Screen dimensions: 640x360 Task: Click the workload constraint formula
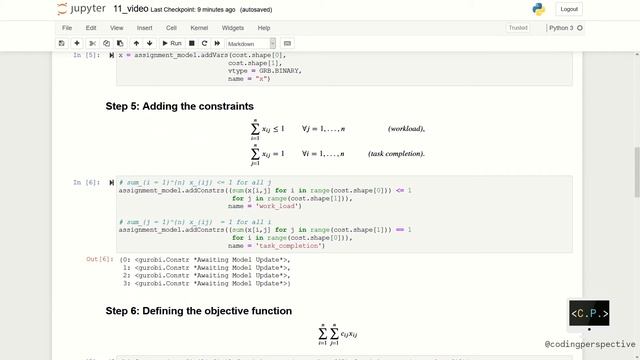(338, 129)
